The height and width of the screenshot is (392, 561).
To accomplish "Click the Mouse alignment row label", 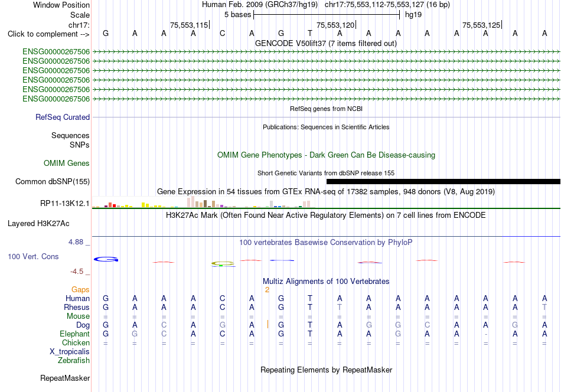I will coord(78,316).
